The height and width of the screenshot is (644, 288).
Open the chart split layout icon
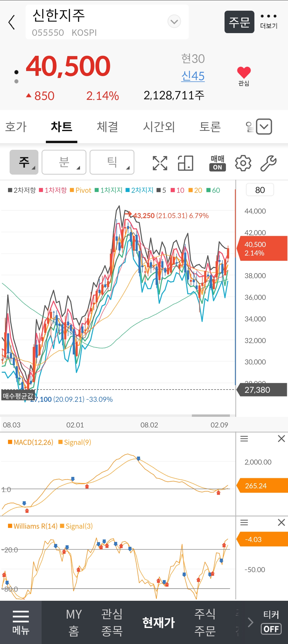point(186,163)
